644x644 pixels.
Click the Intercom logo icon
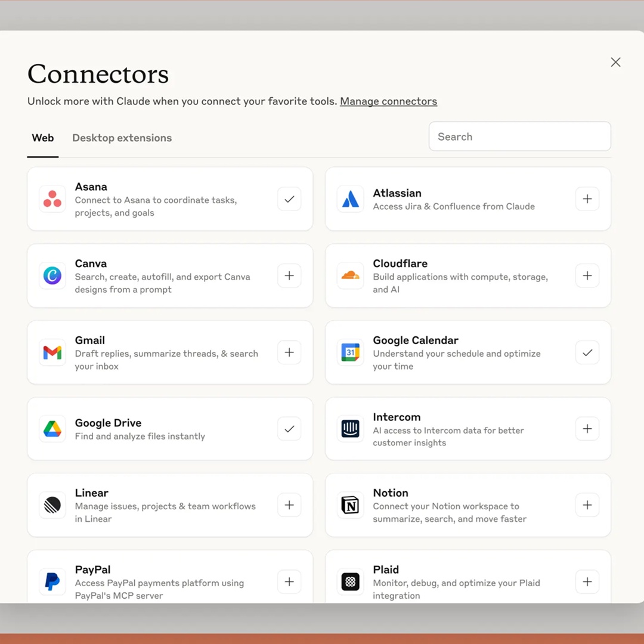coord(351,429)
